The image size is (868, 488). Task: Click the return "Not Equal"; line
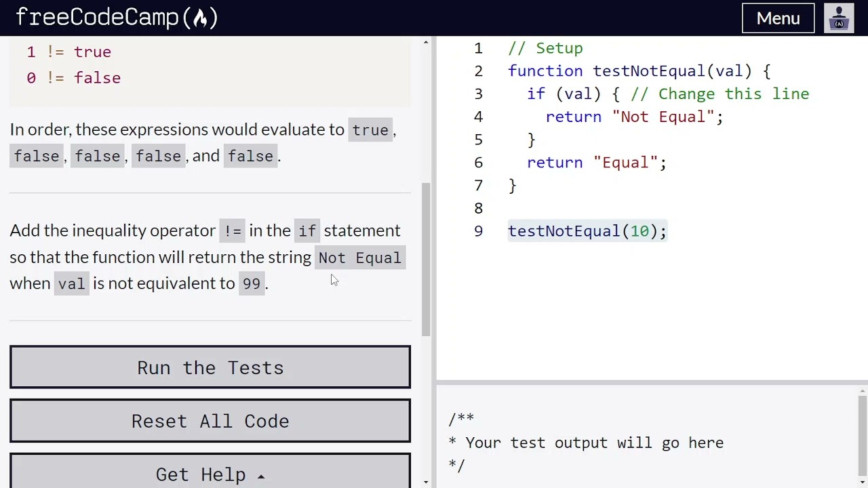pos(634,117)
